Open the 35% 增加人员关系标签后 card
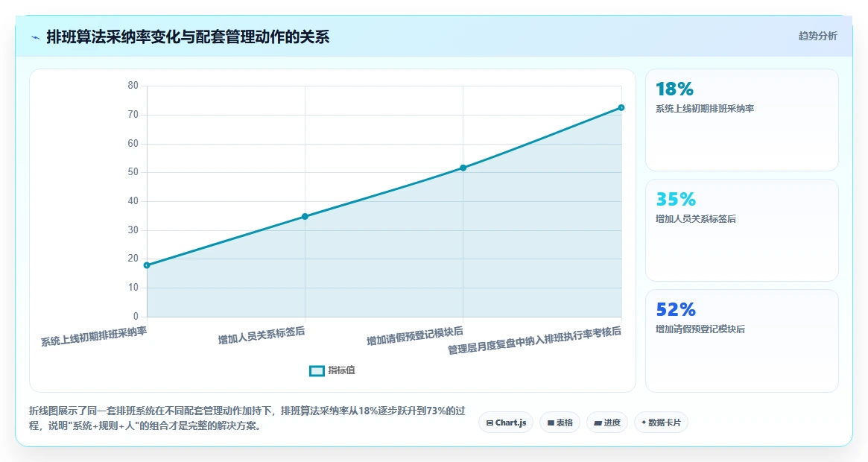The image size is (868, 462). click(x=742, y=230)
